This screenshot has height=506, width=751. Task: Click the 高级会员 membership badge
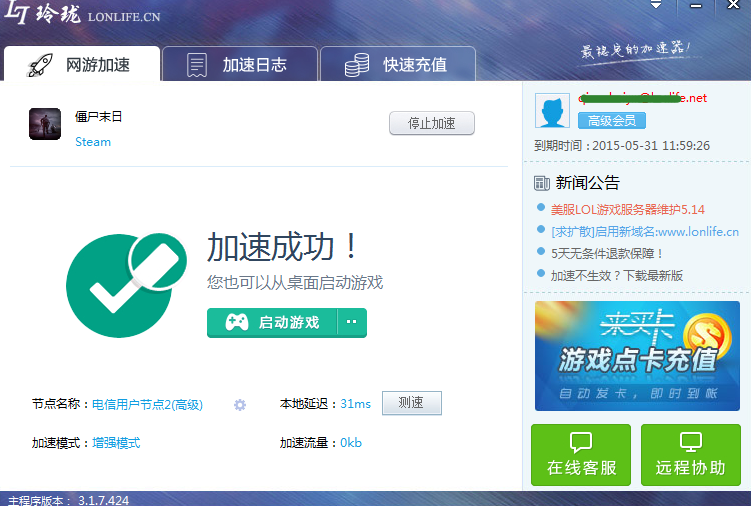tap(612, 120)
